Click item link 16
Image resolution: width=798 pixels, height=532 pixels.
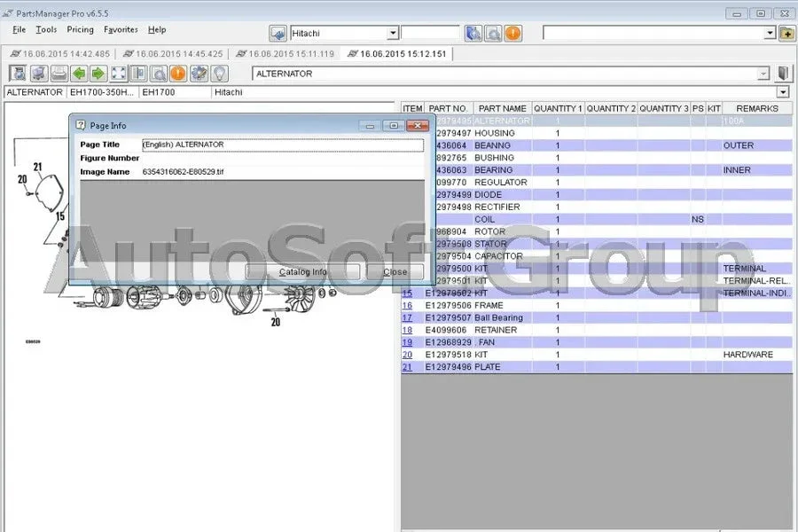[x=407, y=305]
